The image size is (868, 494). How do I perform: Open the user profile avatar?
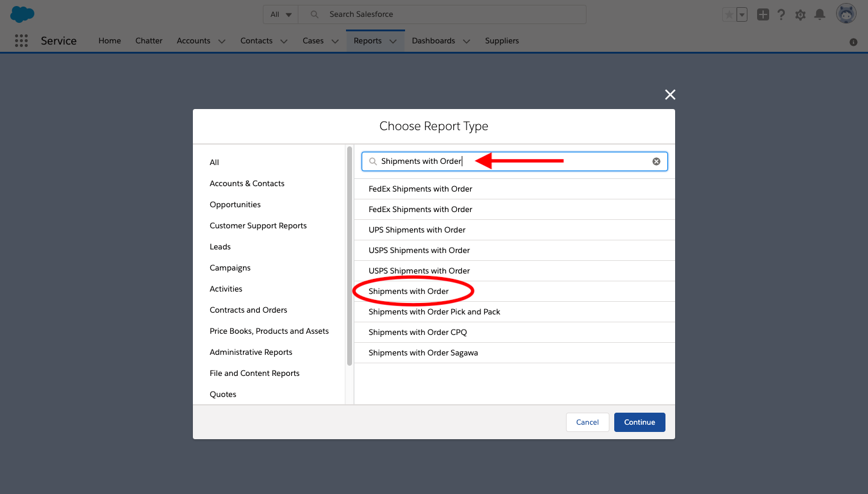coord(846,14)
